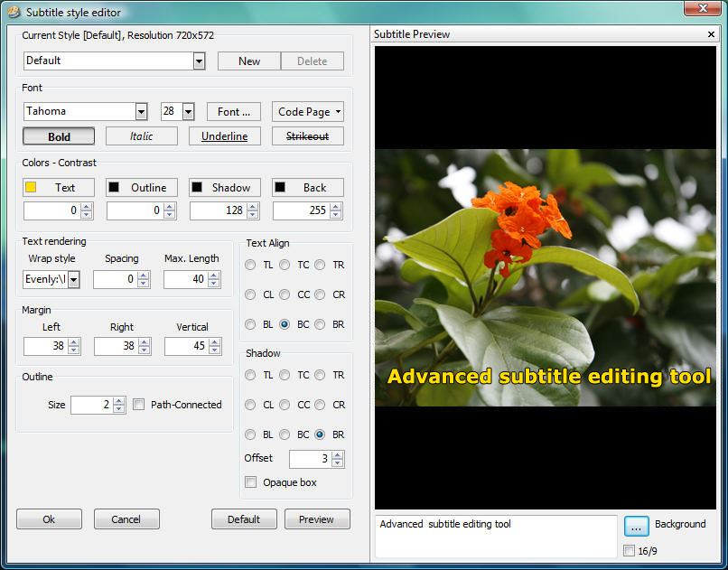728x570 pixels.
Task: Toggle Strikeout formatting
Action: click(x=307, y=136)
